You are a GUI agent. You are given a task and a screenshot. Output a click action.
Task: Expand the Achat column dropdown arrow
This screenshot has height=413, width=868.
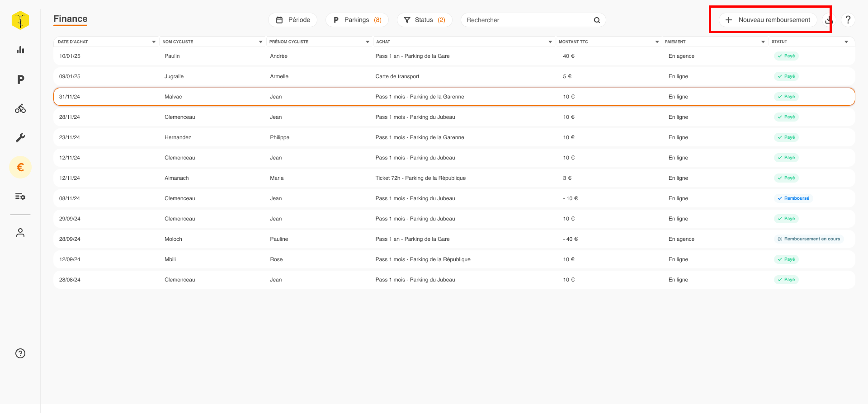[550, 42]
